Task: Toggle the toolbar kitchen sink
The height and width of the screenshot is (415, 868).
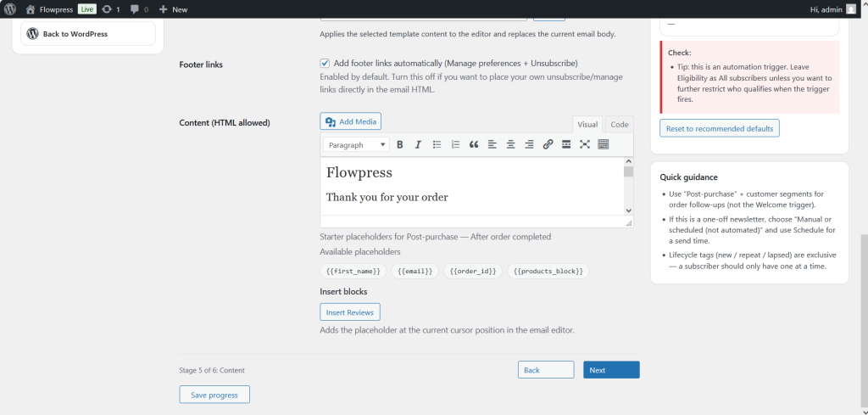Action: pos(604,144)
